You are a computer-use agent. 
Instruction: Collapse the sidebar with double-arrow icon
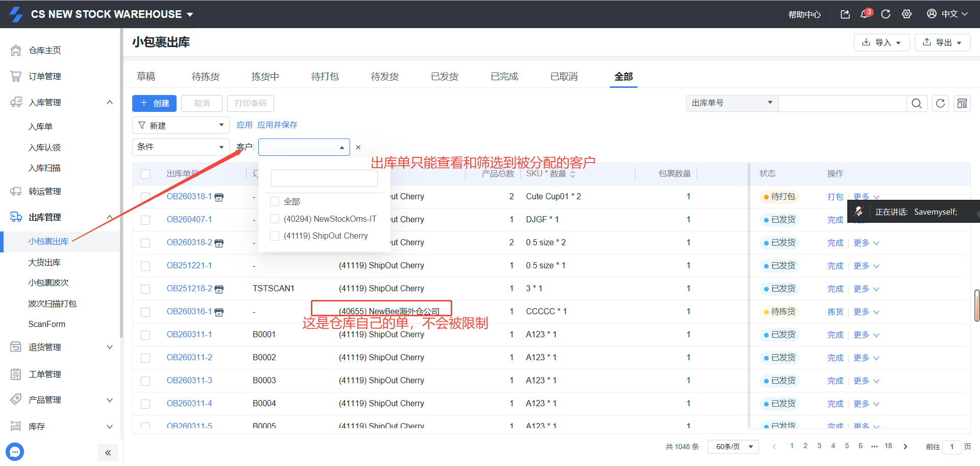click(x=108, y=453)
